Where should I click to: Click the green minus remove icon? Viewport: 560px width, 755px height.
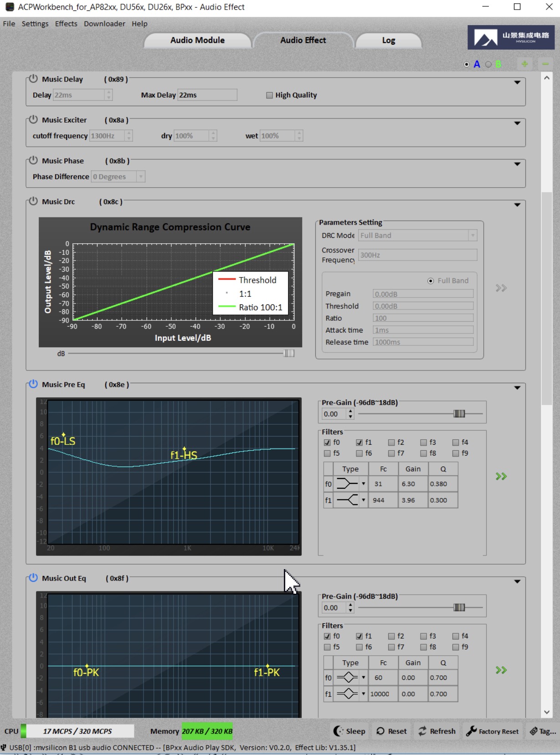pos(545,64)
